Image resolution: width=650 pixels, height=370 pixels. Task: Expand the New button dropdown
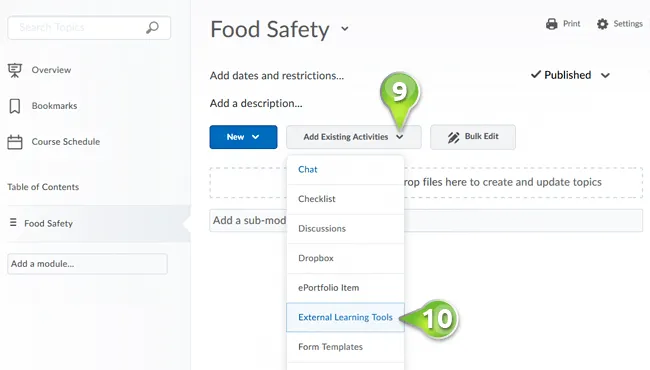(243, 137)
